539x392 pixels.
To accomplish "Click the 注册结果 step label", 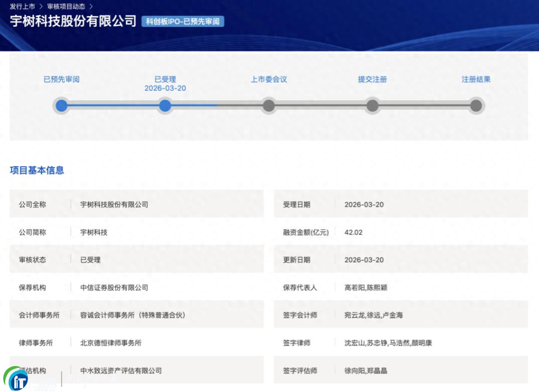I will click(476, 80).
